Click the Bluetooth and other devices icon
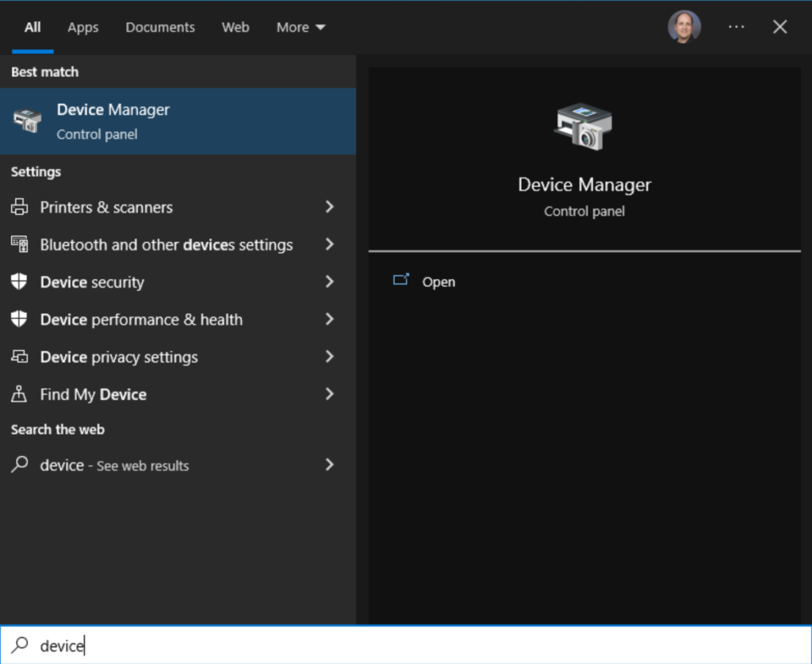Viewport: 812px width, 664px height. (x=19, y=244)
